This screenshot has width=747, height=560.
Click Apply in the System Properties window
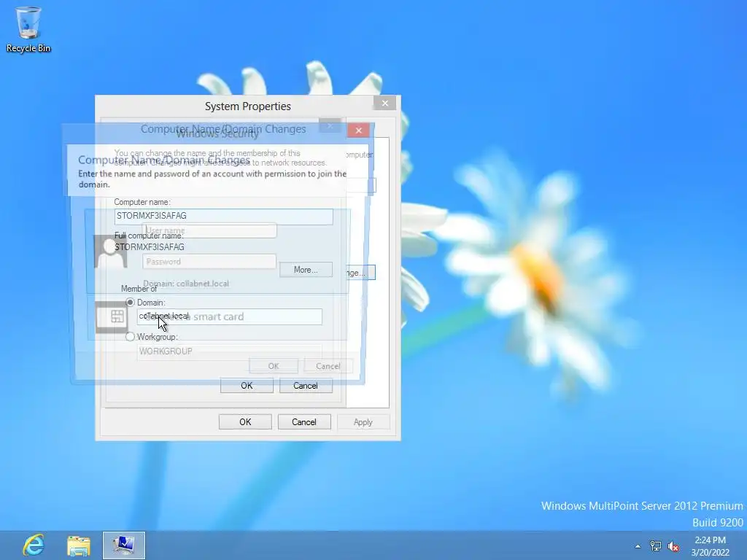[363, 422]
